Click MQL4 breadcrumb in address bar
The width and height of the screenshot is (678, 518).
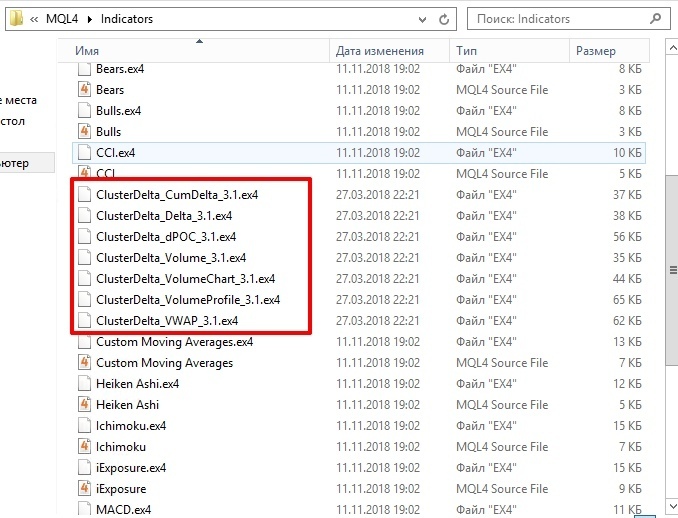(x=62, y=19)
